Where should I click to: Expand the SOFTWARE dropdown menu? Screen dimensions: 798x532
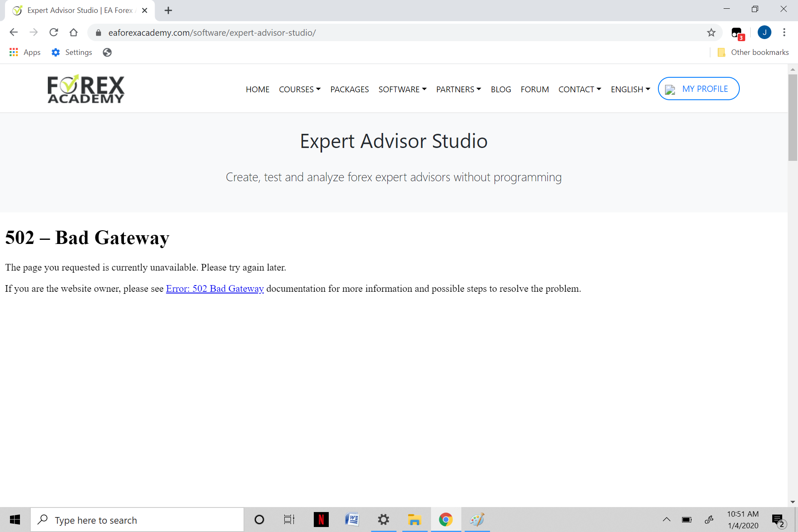point(402,89)
